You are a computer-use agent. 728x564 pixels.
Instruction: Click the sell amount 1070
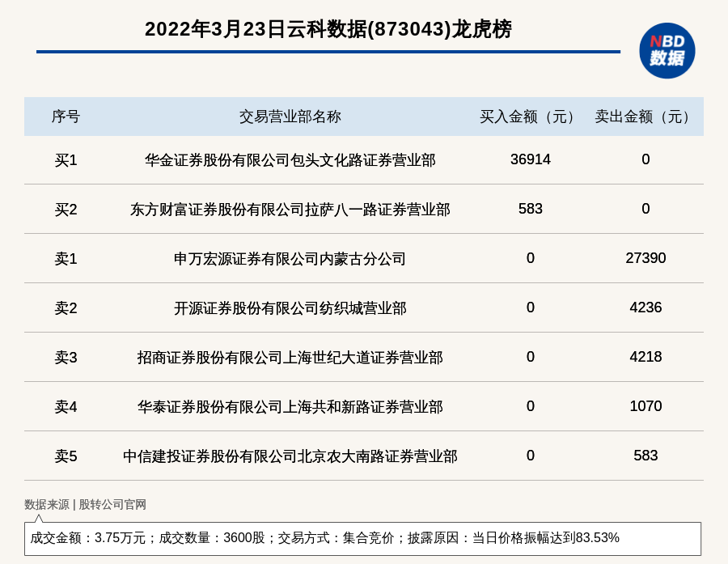coord(645,406)
